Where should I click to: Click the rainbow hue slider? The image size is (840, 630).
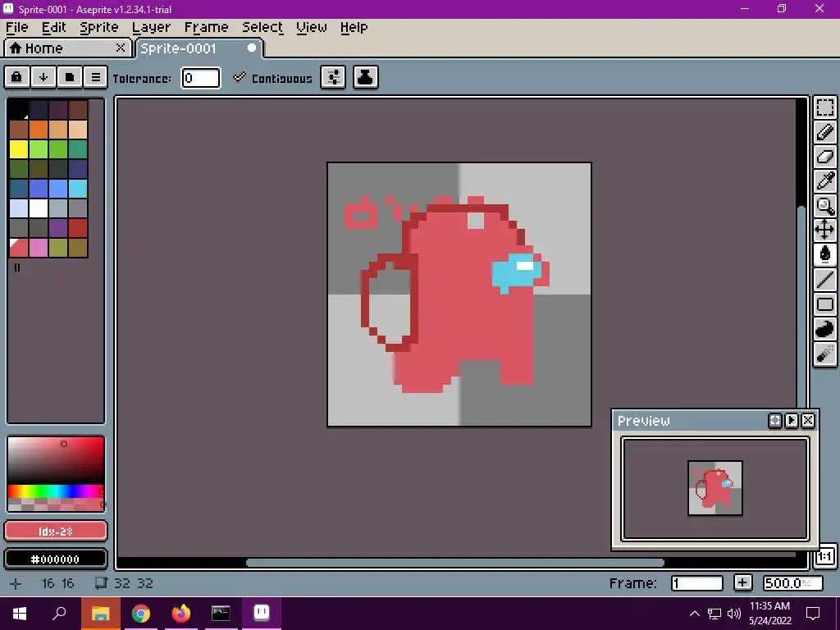[x=56, y=491]
